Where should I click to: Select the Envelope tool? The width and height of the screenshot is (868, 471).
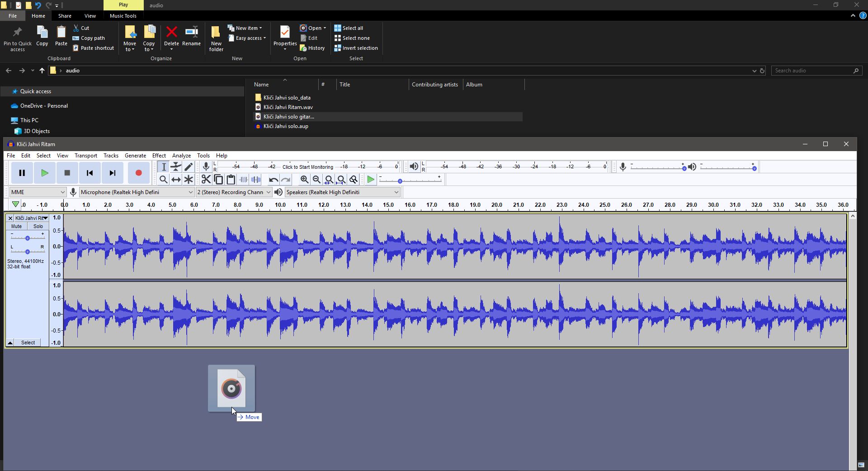click(x=176, y=167)
